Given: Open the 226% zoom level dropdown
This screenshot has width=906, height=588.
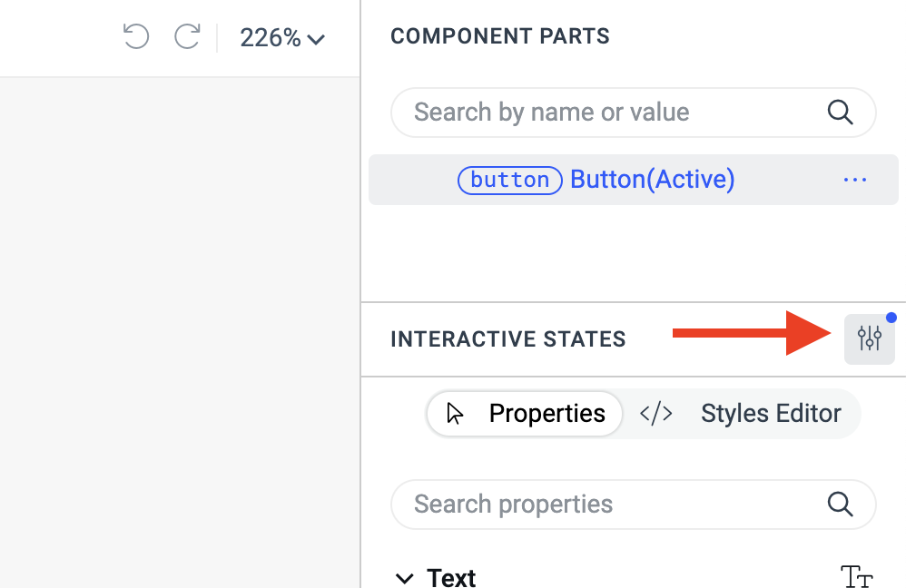Looking at the screenshot, I should pyautogui.click(x=281, y=38).
